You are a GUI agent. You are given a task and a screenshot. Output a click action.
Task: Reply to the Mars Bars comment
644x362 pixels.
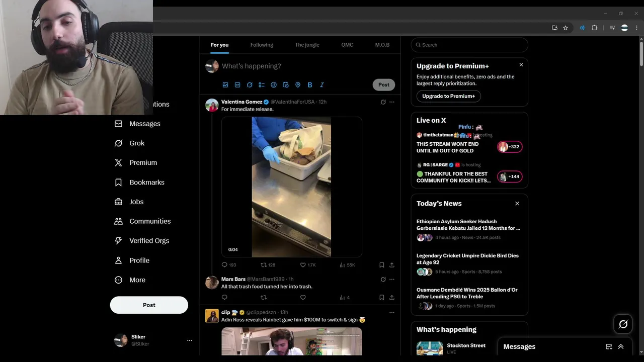click(224, 298)
